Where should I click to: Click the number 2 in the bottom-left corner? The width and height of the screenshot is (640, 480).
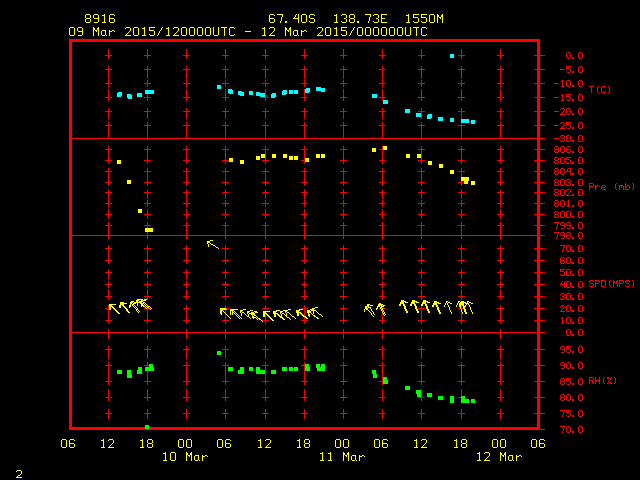(x=19, y=474)
